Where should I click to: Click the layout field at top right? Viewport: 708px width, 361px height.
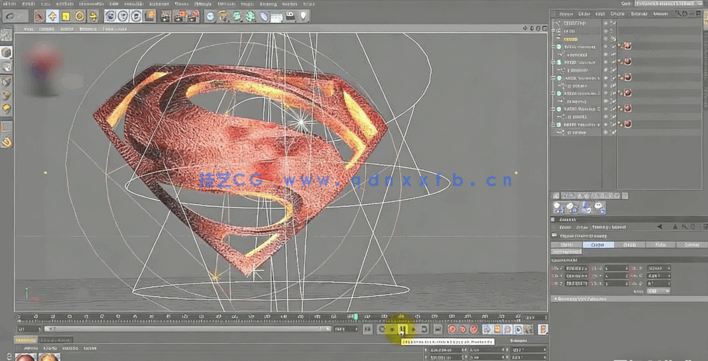point(670,3)
